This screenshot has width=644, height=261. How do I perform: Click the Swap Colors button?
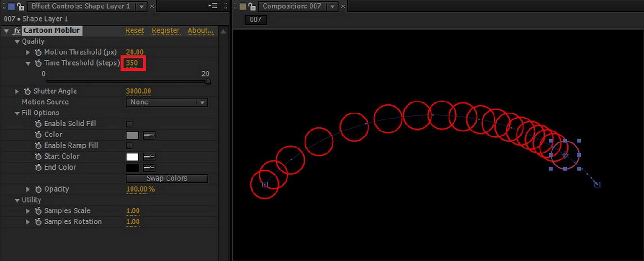pyautogui.click(x=167, y=178)
